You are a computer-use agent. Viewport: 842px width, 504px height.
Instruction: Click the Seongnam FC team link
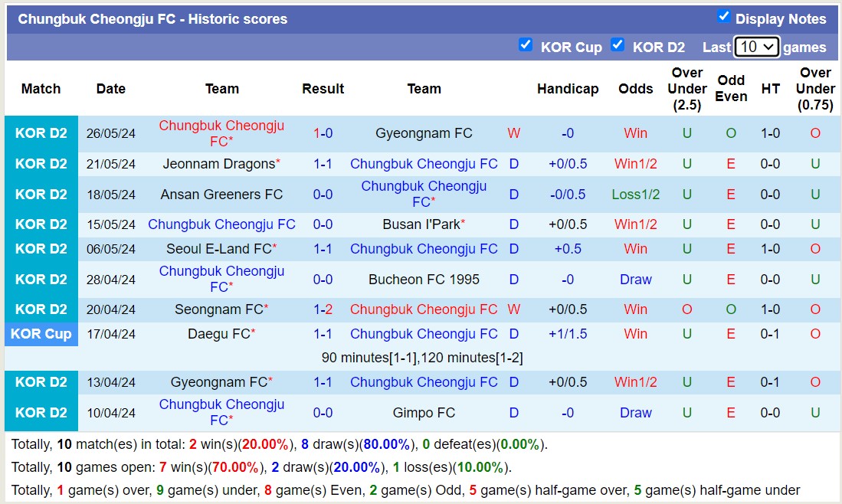[218, 309]
